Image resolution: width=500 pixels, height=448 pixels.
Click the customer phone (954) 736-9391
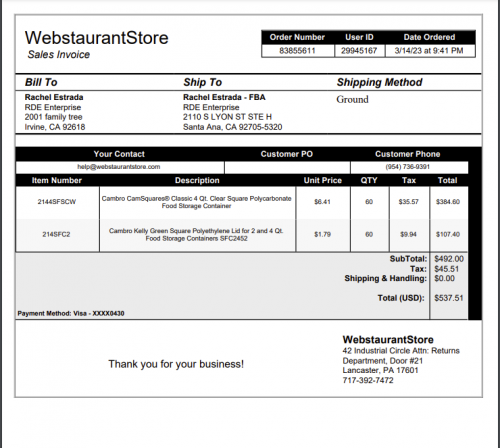coord(408,167)
